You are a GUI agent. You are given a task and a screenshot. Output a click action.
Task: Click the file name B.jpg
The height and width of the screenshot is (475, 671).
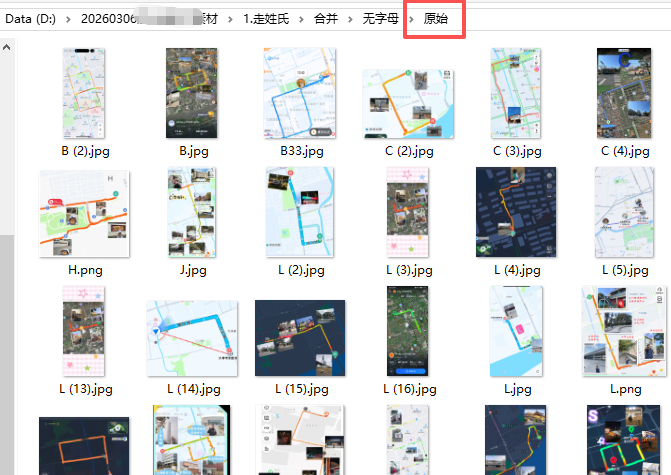click(x=193, y=151)
